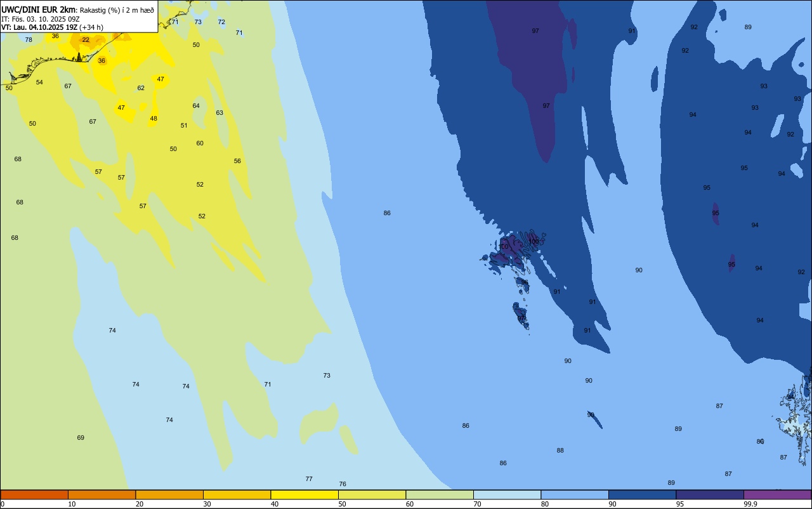Screen dimensions: 812x509
Task: Click the bright yellow 40–50 legend swatch
Action: click(304, 494)
